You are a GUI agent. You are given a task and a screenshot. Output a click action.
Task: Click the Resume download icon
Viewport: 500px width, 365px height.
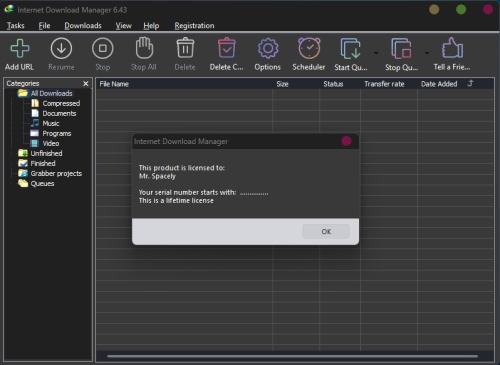61,48
